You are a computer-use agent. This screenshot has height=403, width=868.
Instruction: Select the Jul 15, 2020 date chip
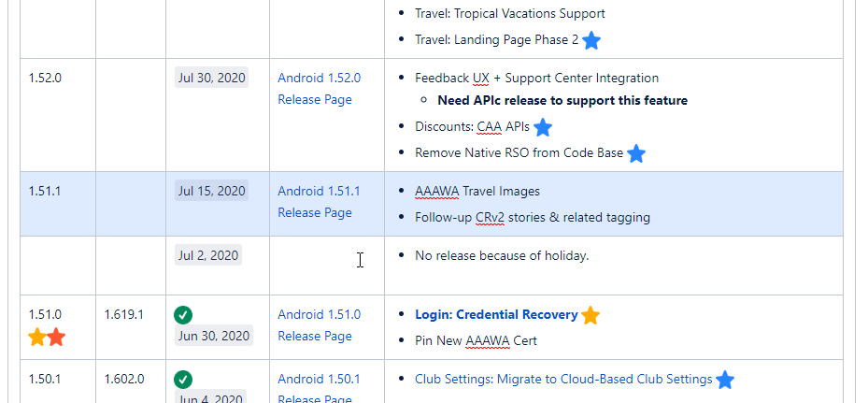click(x=211, y=191)
